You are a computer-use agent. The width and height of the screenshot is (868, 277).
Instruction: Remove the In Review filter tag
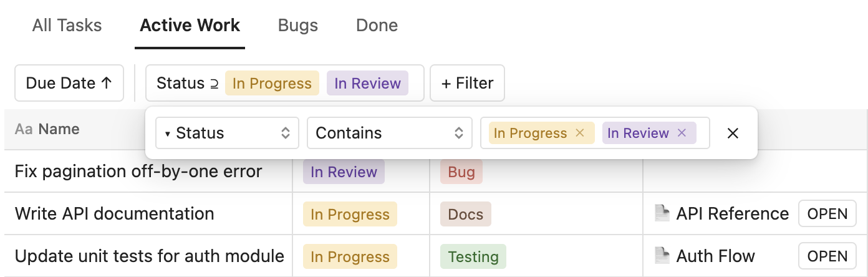[x=682, y=133]
